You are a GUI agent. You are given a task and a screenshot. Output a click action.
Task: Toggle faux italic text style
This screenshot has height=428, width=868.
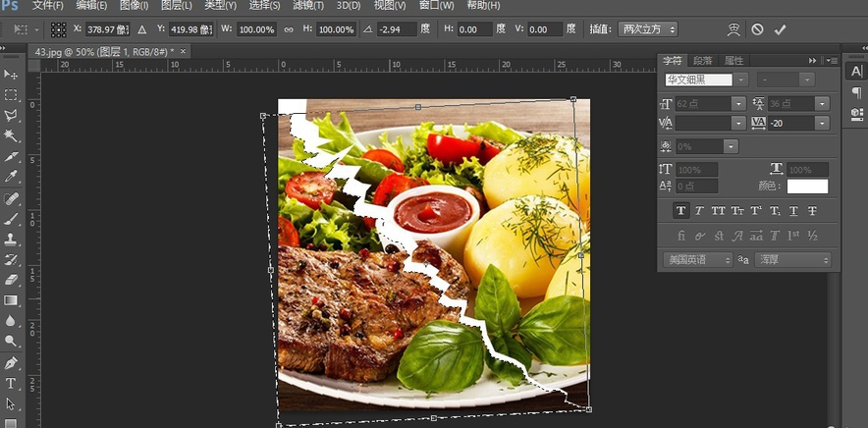(x=699, y=211)
